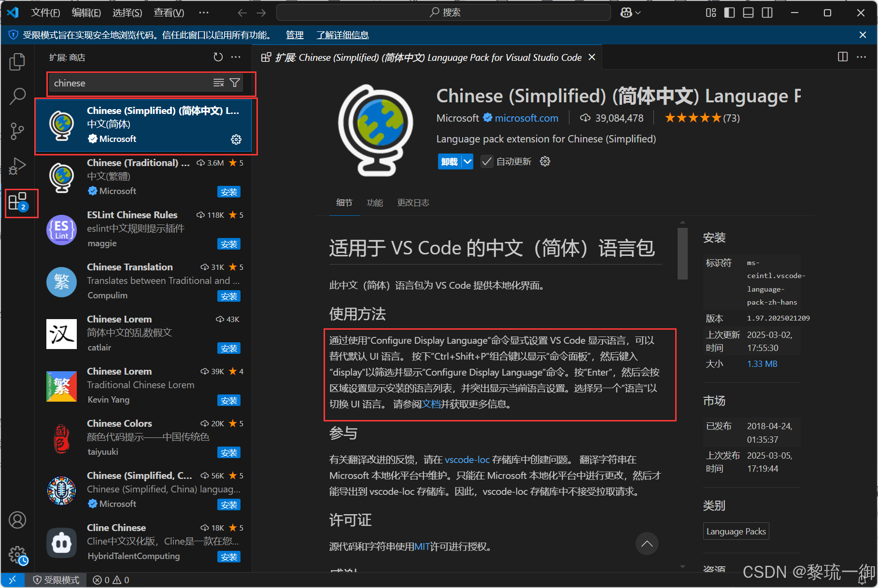Split the editor to the right

coord(843,57)
